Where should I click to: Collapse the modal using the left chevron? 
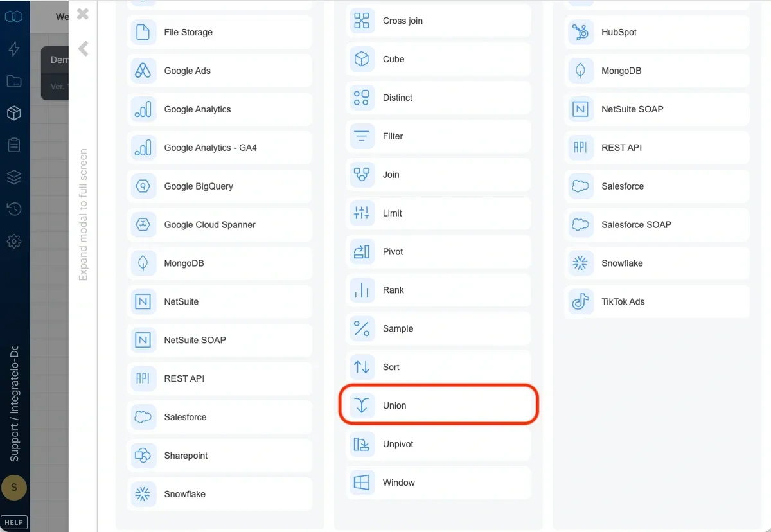83,49
